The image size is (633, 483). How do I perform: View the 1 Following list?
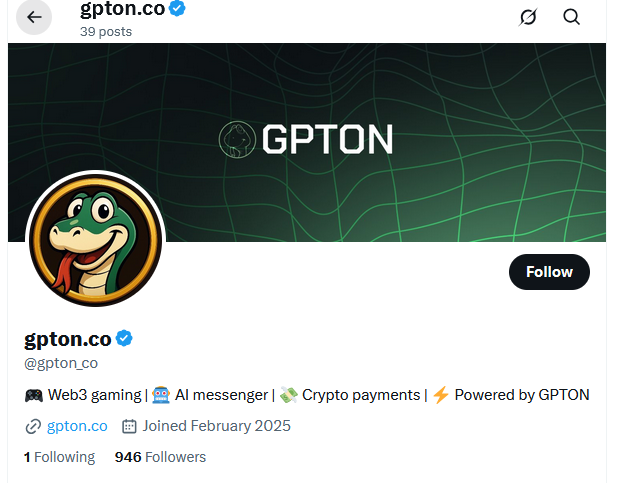[59, 457]
